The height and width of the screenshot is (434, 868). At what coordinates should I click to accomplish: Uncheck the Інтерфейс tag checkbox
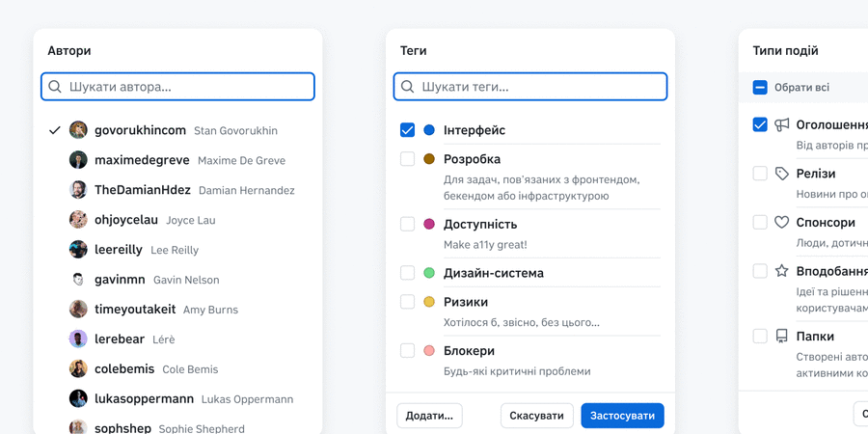[x=408, y=130]
